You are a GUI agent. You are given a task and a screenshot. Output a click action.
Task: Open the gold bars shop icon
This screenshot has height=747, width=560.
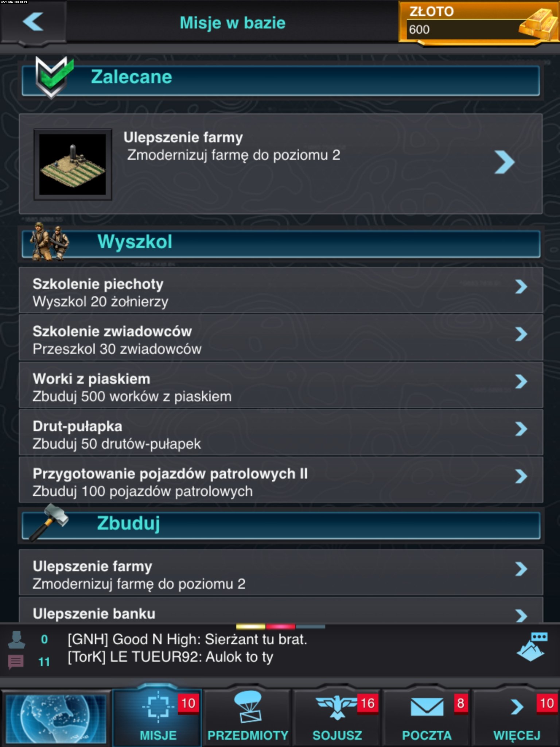[538, 25]
